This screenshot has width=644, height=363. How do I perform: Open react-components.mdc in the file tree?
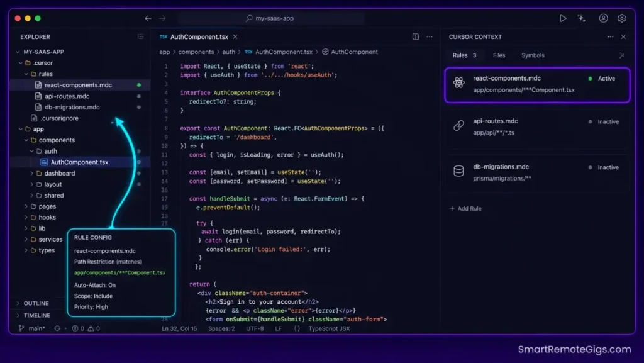[x=78, y=85]
